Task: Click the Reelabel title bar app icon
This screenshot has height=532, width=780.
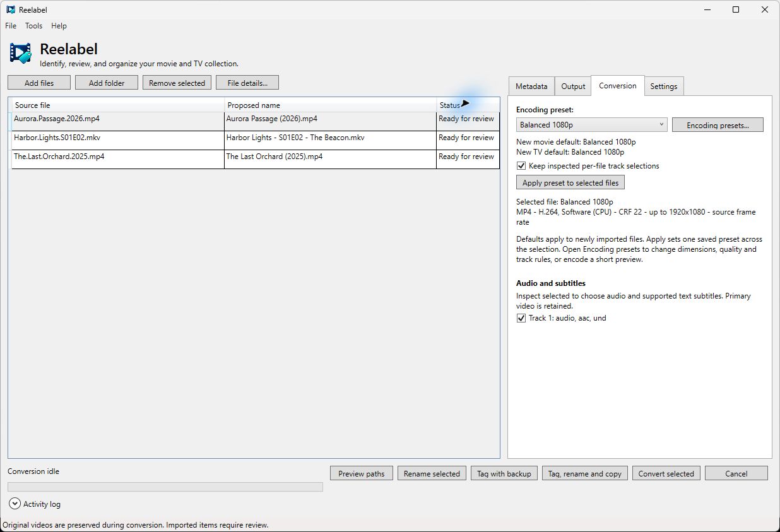Action: pyautogui.click(x=11, y=9)
